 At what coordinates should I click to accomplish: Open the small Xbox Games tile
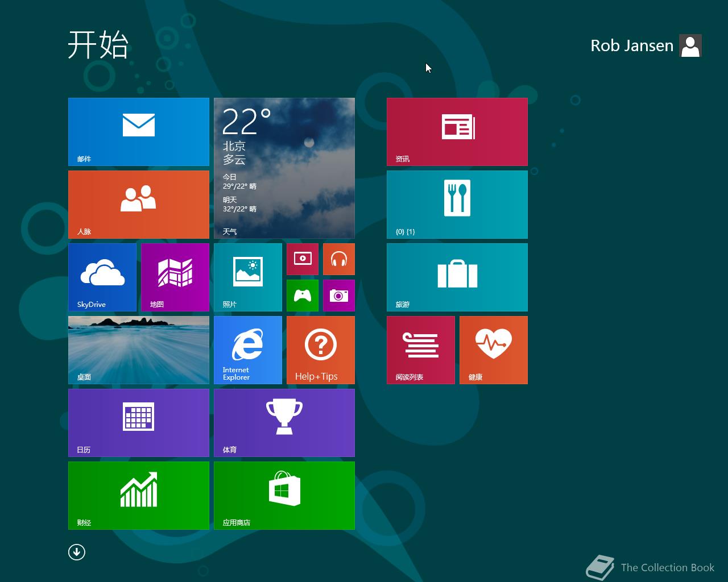[303, 296]
